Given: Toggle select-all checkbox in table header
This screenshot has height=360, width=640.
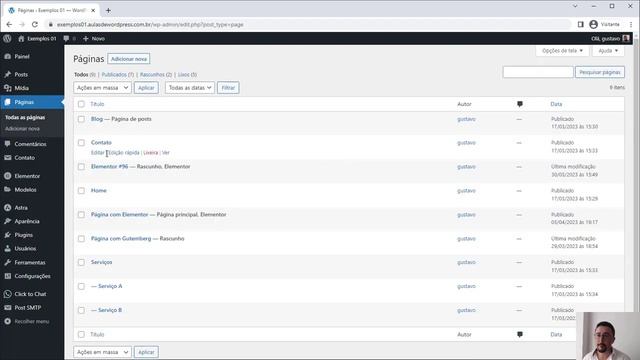Looking at the screenshot, I should (81, 104).
